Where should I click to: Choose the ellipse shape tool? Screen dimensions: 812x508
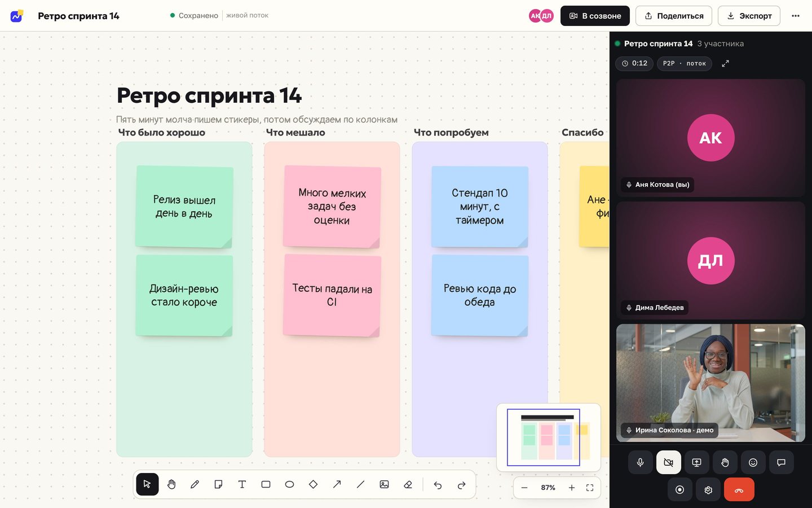(290, 484)
